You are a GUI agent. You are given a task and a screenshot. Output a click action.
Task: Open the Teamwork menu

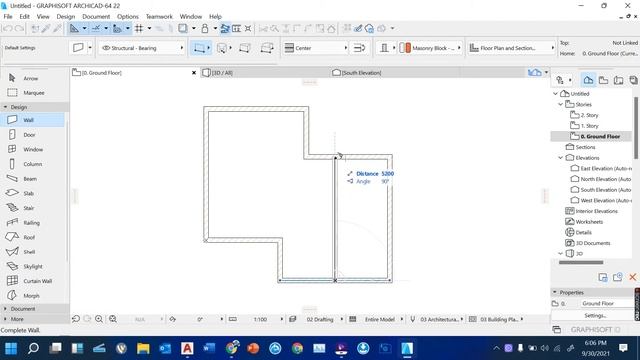pyautogui.click(x=159, y=16)
